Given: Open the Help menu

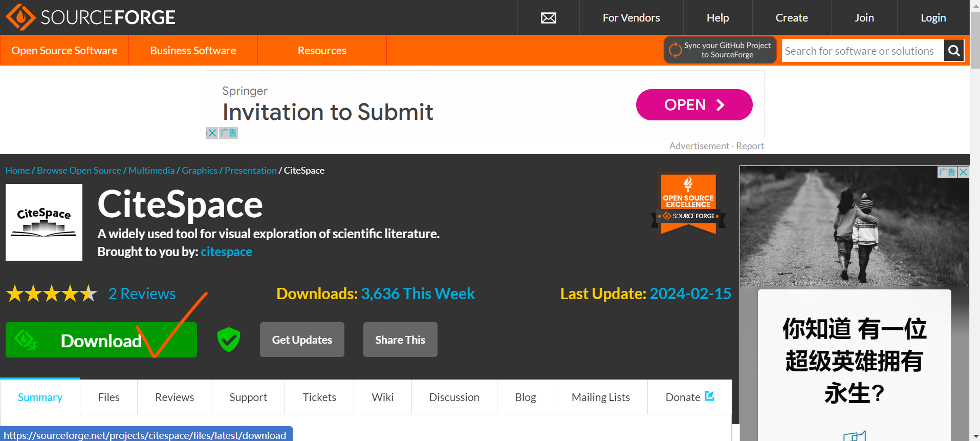Looking at the screenshot, I should tap(717, 18).
